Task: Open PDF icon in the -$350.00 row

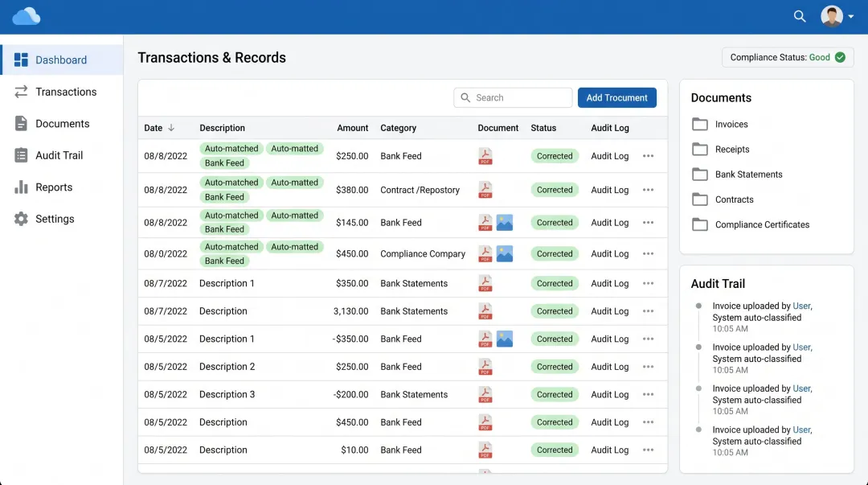Action: click(485, 339)
